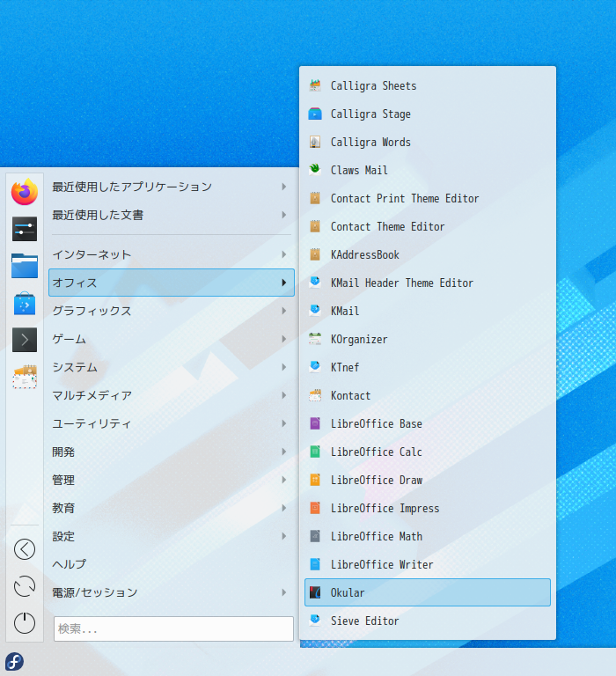Viewport: 616px width, 676px height.
Task: Click the log out arrow icon
Action: point(25,549)
